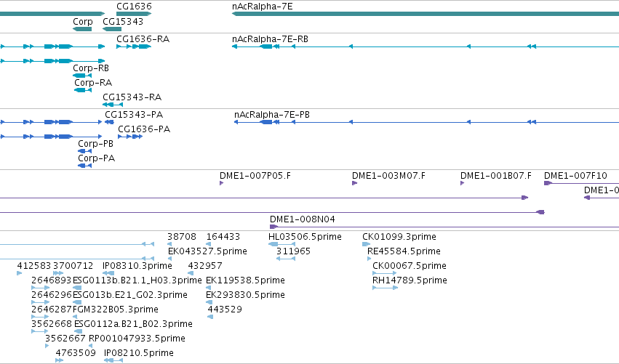This screenshot has width=619, height=364.
Task: Click the thick exon block of nAcRalpha-7E-RB
Action: point(266,47)
